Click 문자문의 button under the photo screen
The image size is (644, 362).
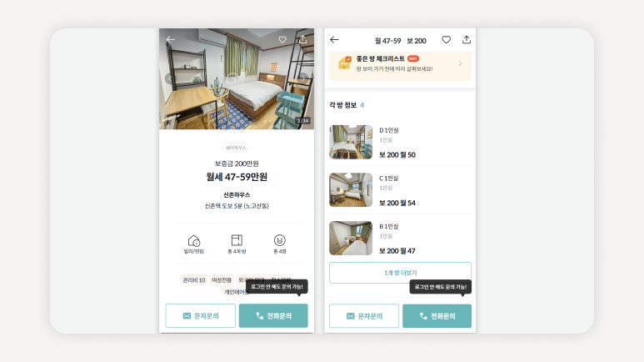click(x=201, y=315)
